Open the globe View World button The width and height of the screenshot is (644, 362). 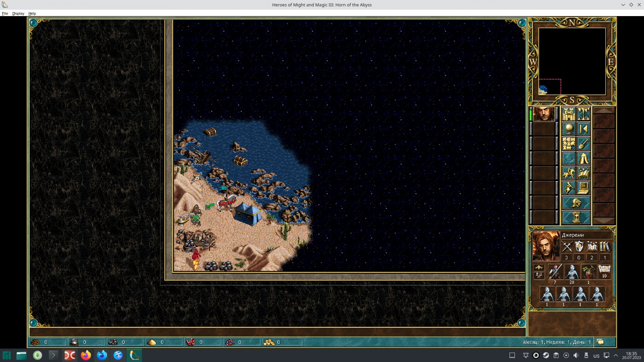[x=569, y=129]
